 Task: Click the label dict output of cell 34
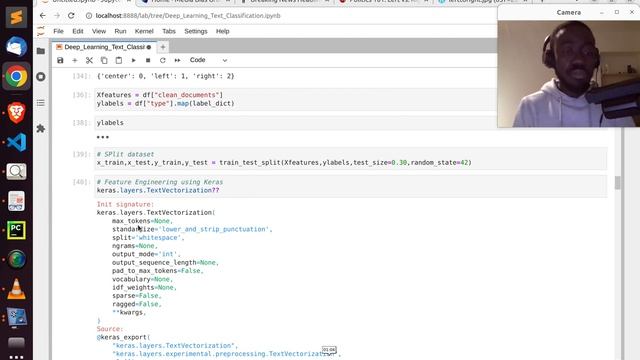166,76
